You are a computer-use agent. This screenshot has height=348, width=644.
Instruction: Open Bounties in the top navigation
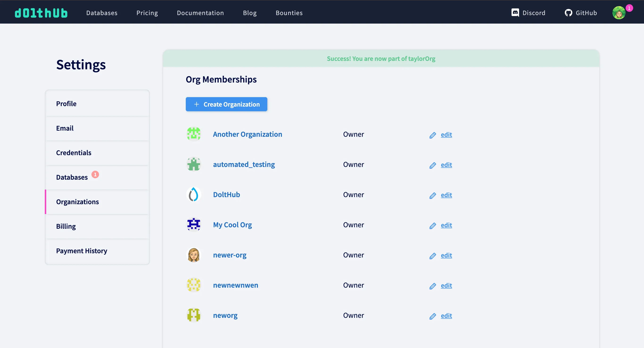289,13
